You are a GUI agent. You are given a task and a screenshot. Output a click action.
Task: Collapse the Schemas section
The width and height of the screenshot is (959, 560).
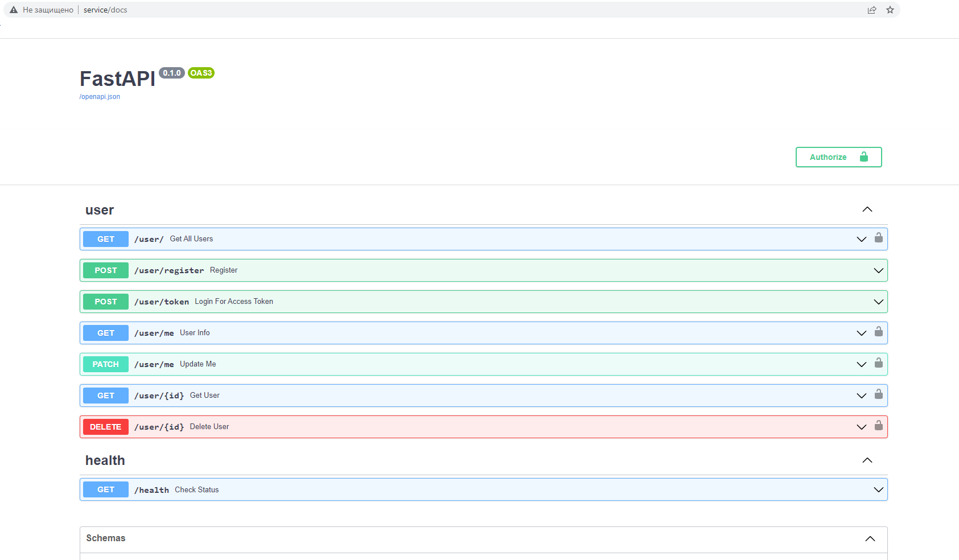click(870, 538)
